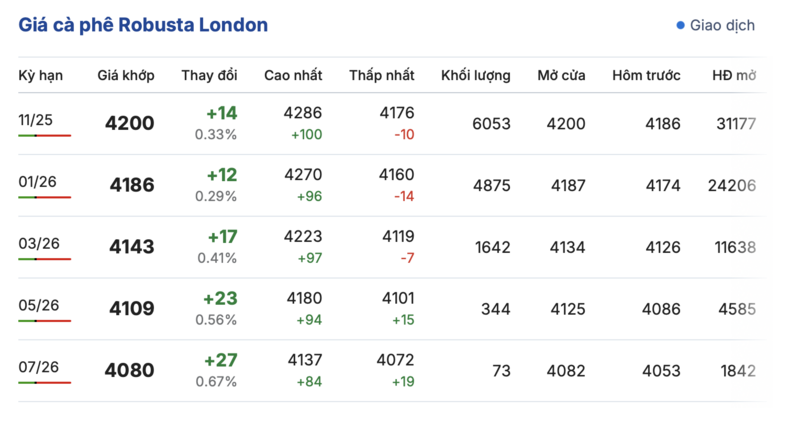800x422 pixels.
Task: Sort by the Thay đổi column header
Action: click(209, 76)
